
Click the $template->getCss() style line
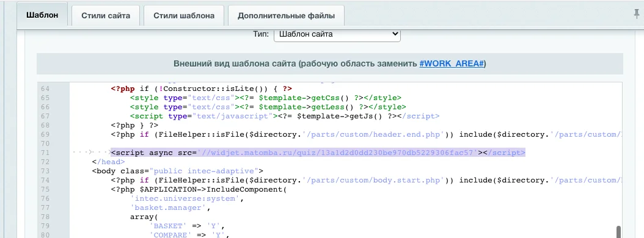pyautogui.click(x=266, y=98)
